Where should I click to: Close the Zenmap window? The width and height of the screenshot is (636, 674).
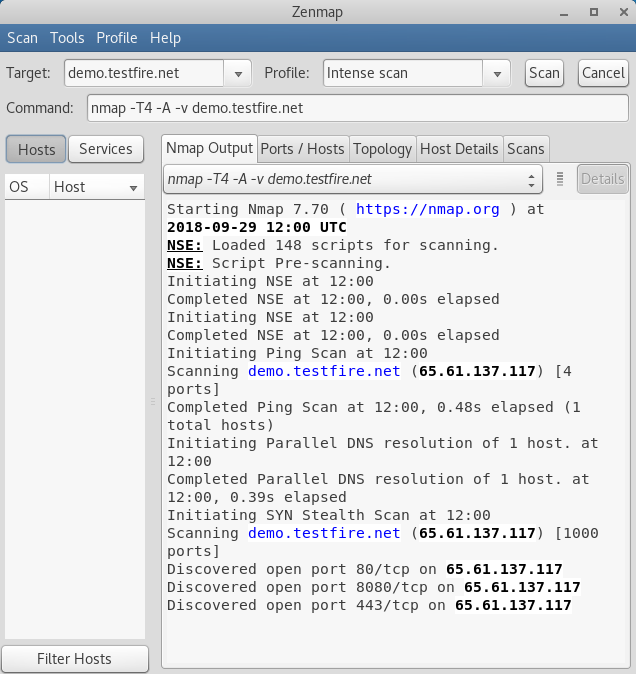624,12
